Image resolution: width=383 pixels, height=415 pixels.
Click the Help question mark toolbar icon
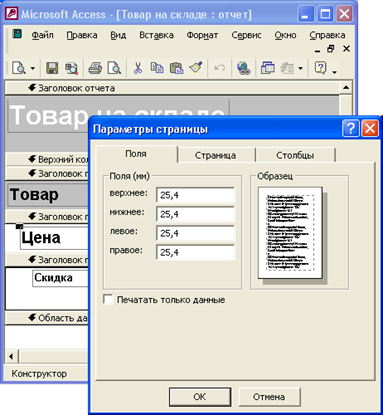tap(320, 68)
